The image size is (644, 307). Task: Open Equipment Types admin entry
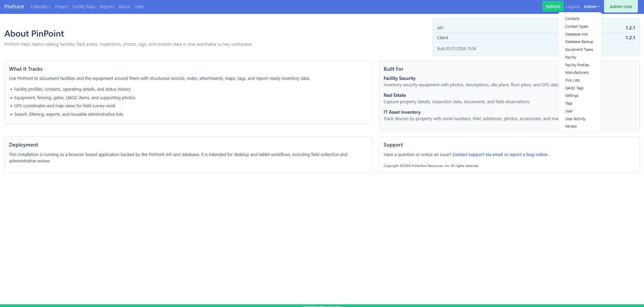(x=580, y=49)
